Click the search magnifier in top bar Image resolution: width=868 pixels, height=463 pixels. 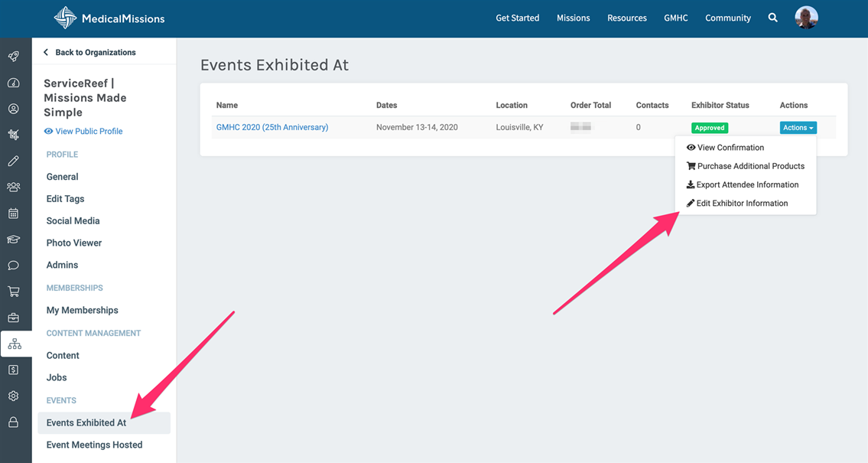773,18
